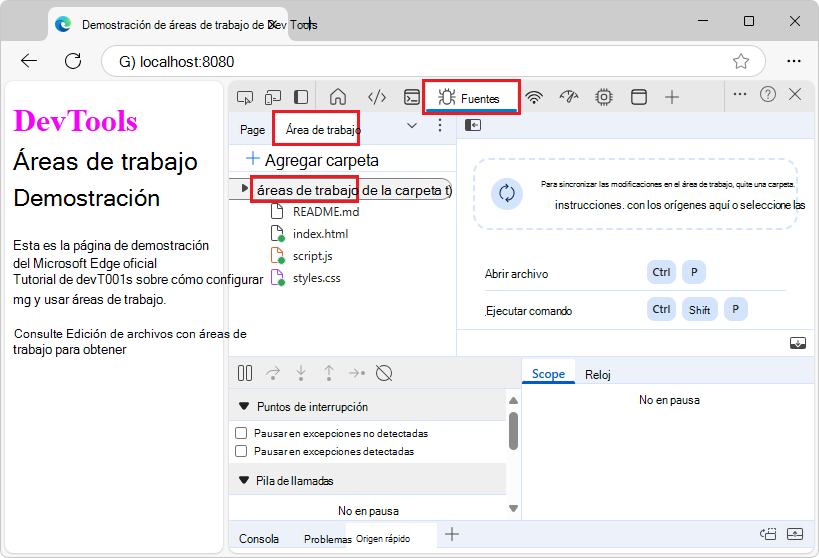The image size is (819, 558).
Task: Switch to the Page tab
Action: pyautogui.click(x=252, y=130)
